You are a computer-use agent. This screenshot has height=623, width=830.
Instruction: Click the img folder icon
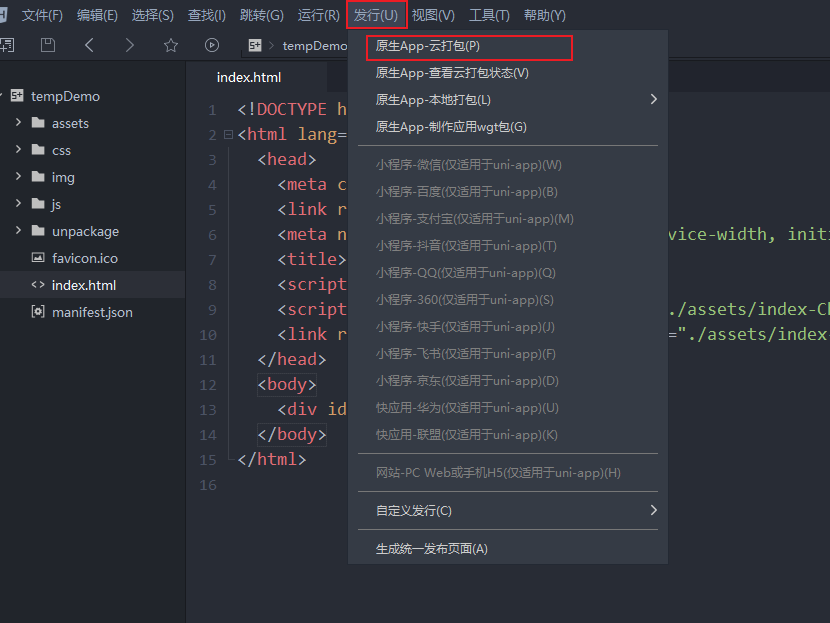(38, 177)
